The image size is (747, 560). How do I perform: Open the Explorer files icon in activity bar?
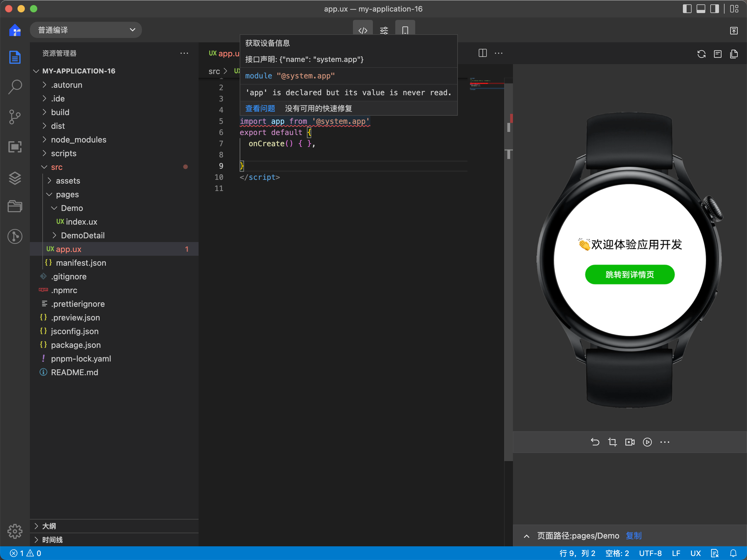(15, 57)
